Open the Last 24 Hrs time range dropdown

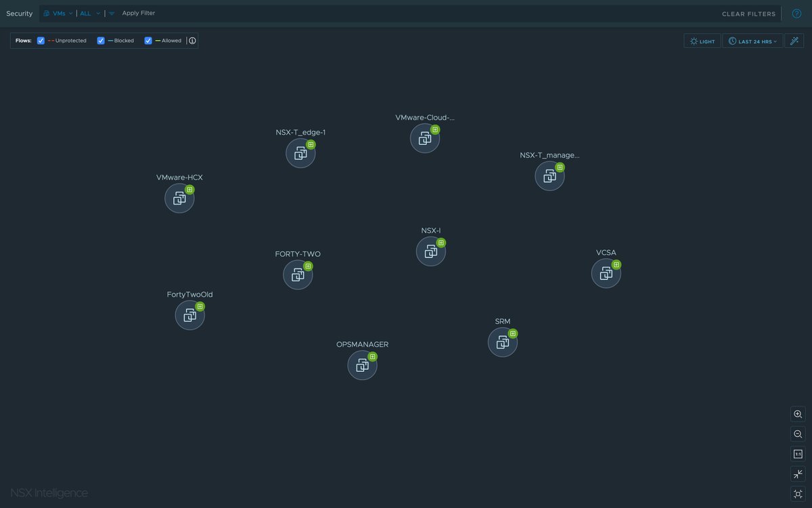tap(752, 41)
